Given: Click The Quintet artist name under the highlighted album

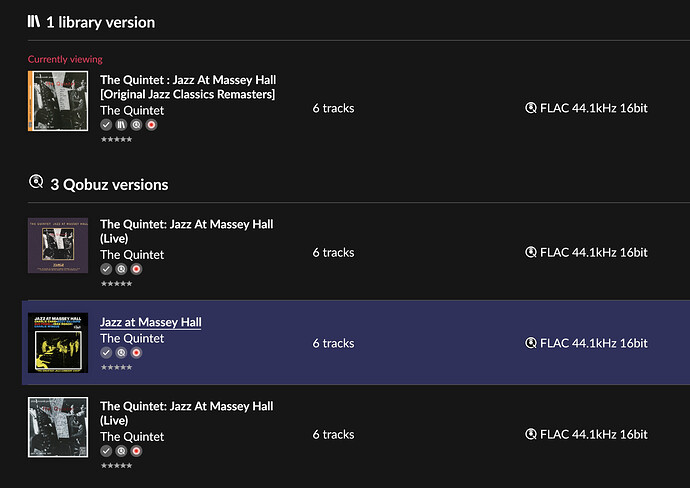Looking at the screenshot, I should coord(132,338).
